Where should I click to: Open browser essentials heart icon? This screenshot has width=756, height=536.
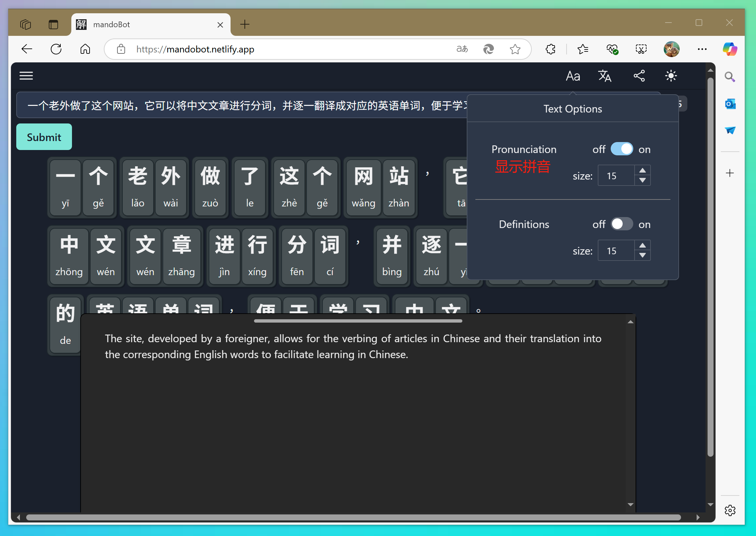612,49
